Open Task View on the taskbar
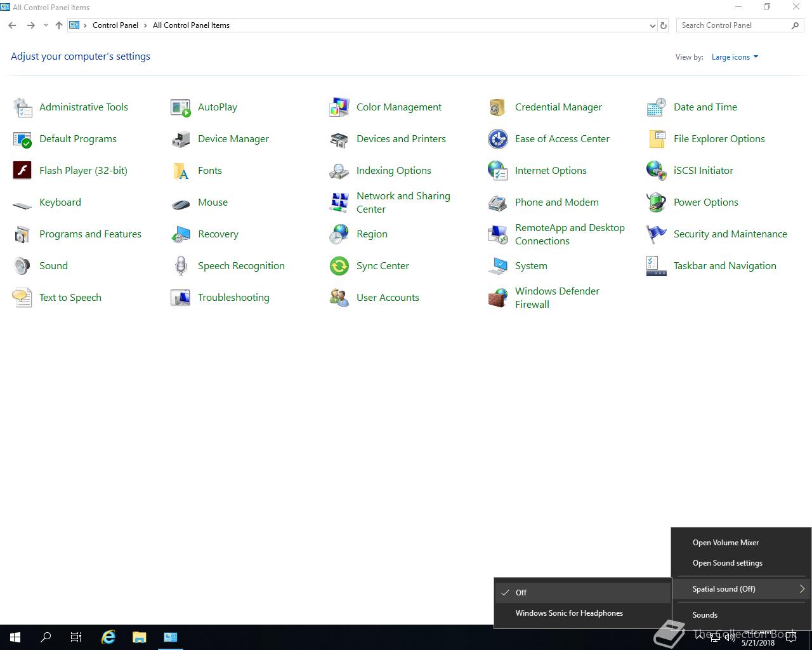Viewport: 812px width, 650px height. 76,637
